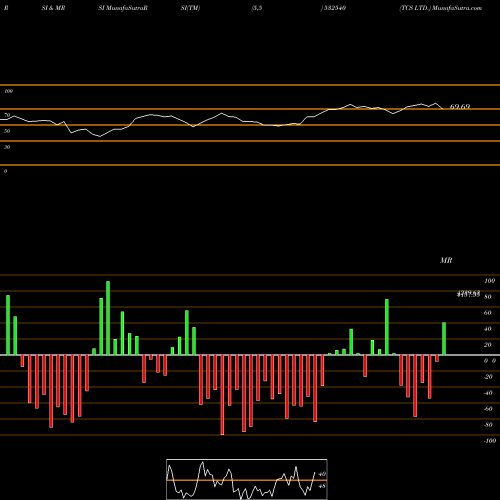Click the RSI panel 70 axis label
Screen dimensions: 500x500
tap(7, 115)
